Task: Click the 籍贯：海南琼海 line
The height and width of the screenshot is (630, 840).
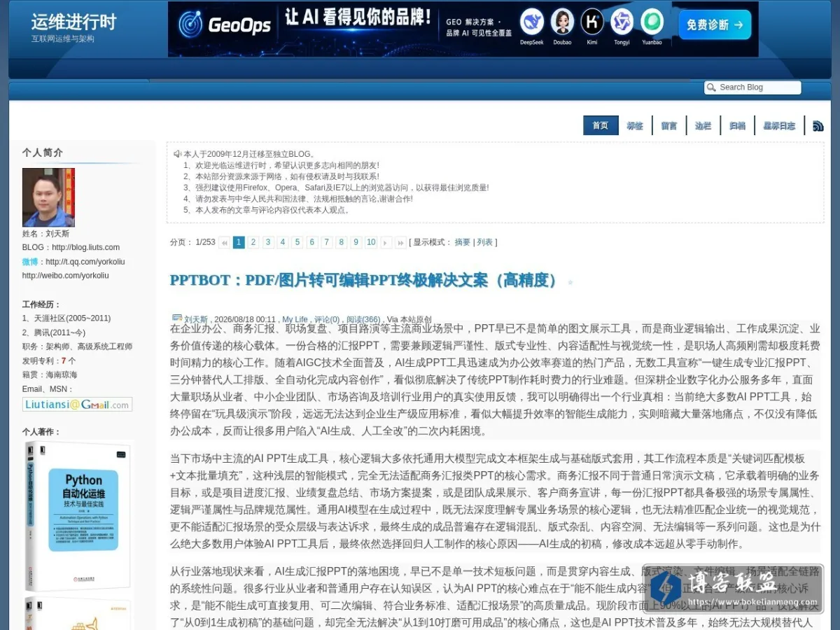Action: click(50, 375)
